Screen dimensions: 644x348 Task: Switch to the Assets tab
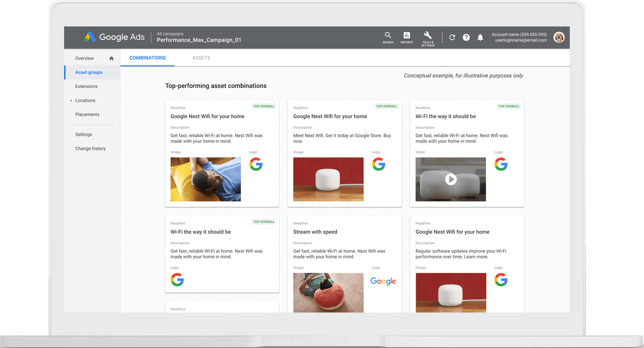click(201, 58)
